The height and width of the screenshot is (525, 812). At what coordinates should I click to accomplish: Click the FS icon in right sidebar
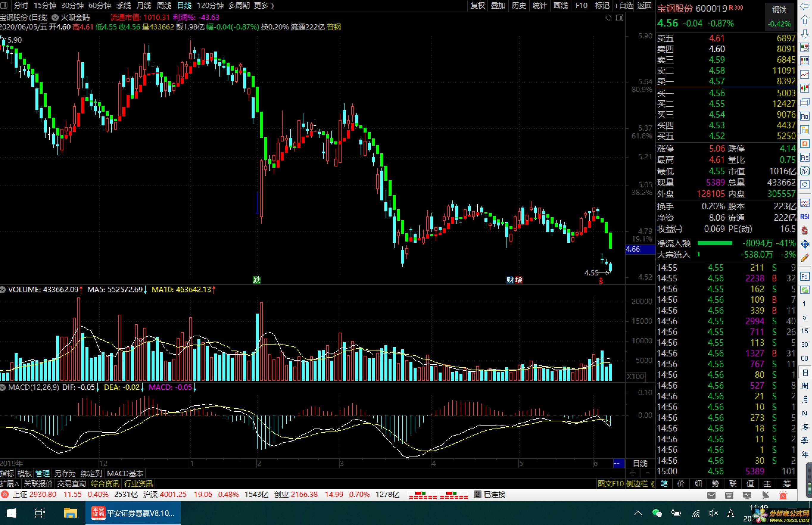(805, 276)
